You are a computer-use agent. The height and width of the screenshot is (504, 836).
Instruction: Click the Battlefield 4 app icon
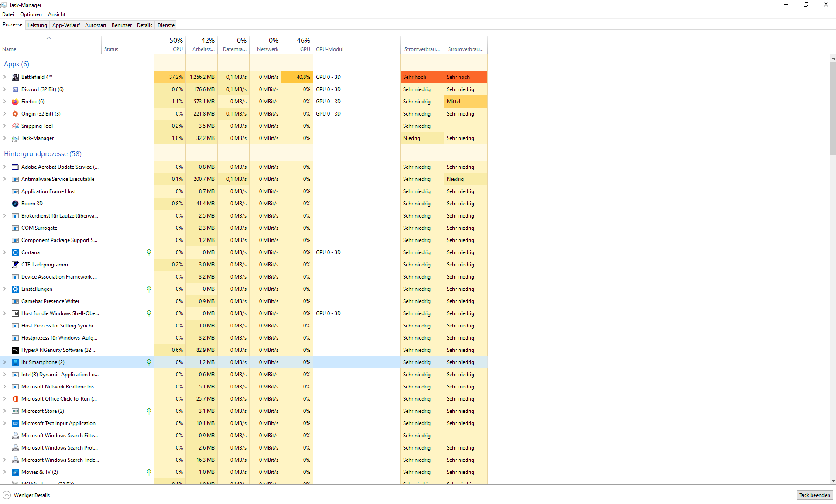tap(15, 77)
